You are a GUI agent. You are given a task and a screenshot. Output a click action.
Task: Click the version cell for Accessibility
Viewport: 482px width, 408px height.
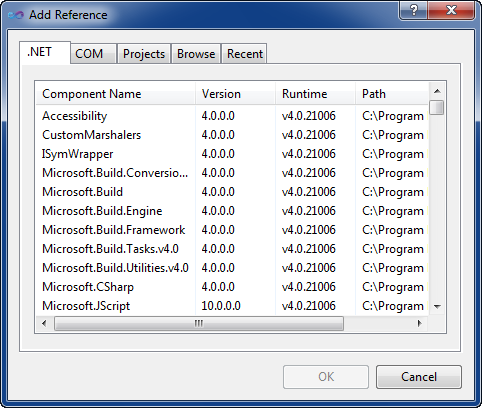point(218,116)
